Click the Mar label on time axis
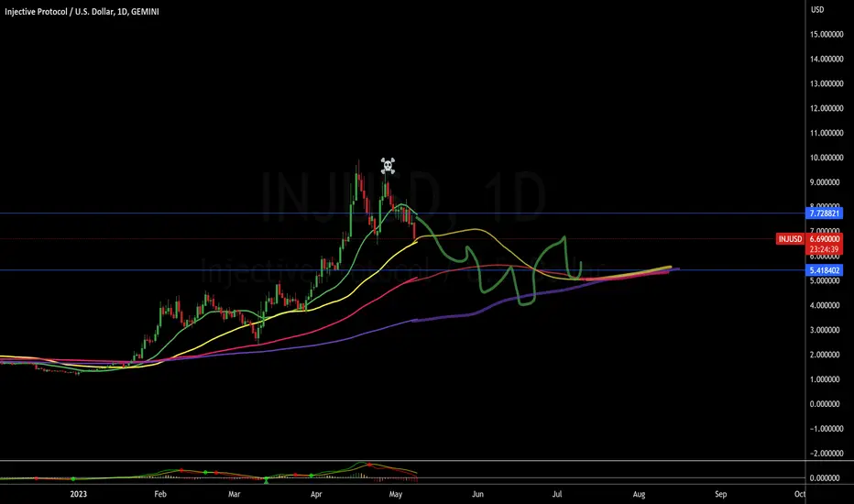 click(235, 494)
